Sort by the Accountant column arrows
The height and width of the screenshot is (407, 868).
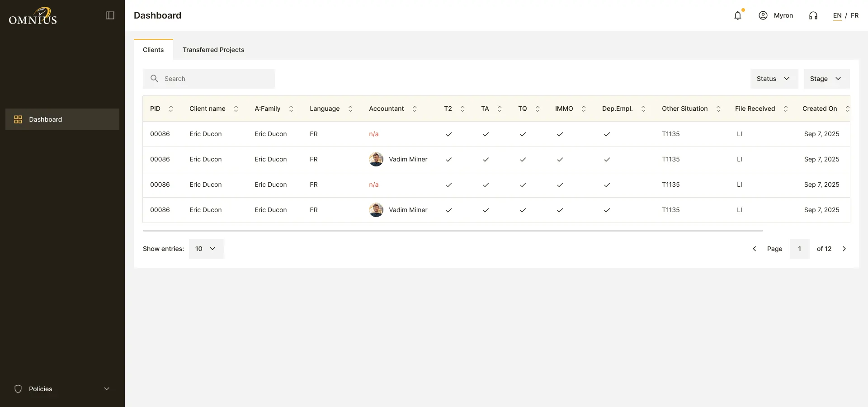(415, 109)
